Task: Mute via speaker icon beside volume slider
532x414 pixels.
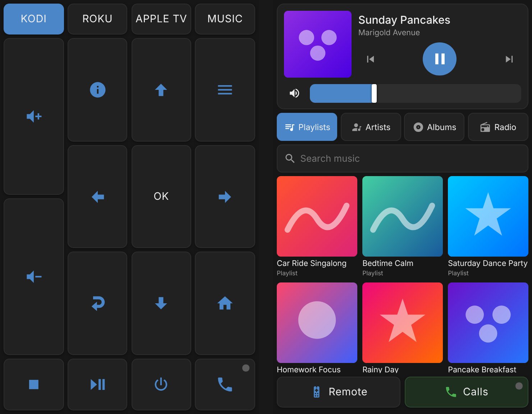Action: [294, 93]
